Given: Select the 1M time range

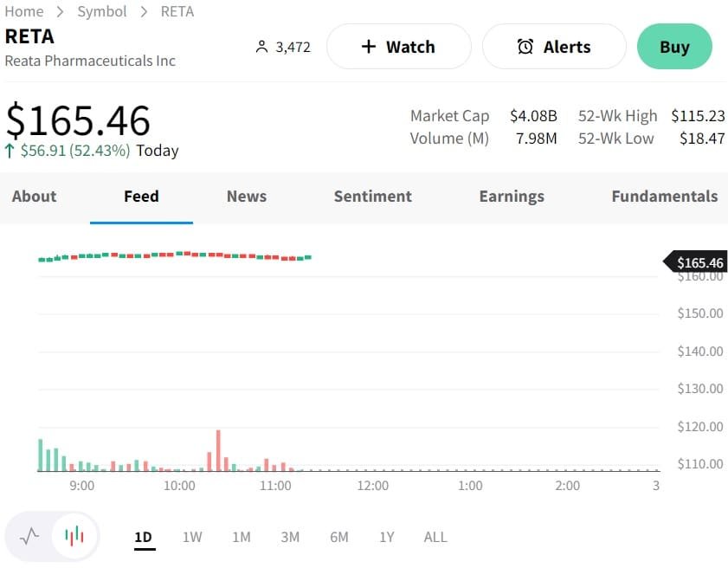Looking at the screenshot, I should pos(242,537).
